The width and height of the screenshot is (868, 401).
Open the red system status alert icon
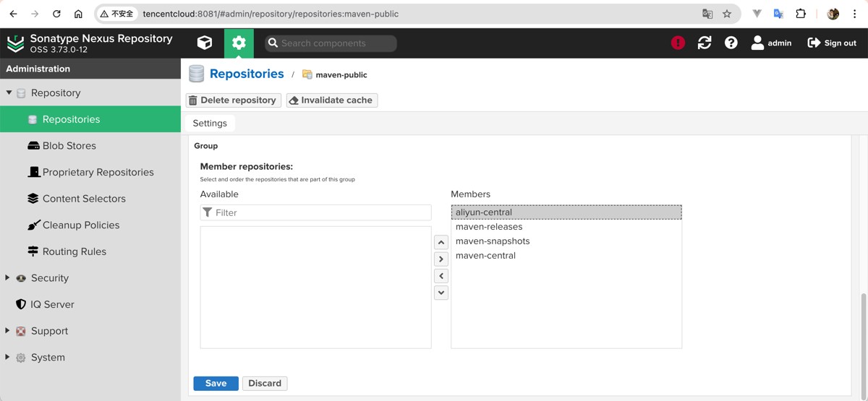coord(678,43)
